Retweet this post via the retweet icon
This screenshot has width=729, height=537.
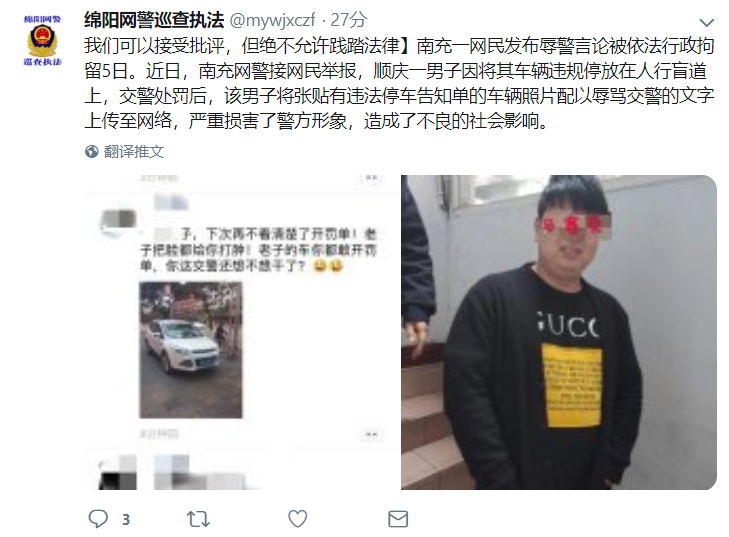click(198, 519)
